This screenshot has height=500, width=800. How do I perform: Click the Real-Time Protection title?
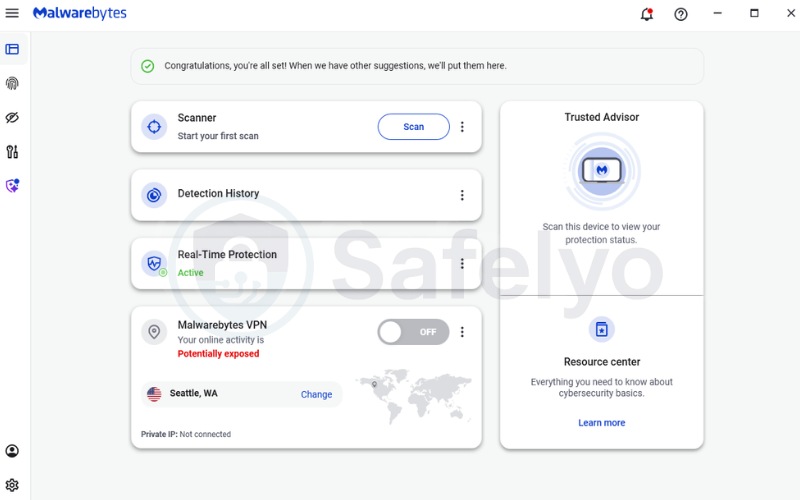coord(227,255)
